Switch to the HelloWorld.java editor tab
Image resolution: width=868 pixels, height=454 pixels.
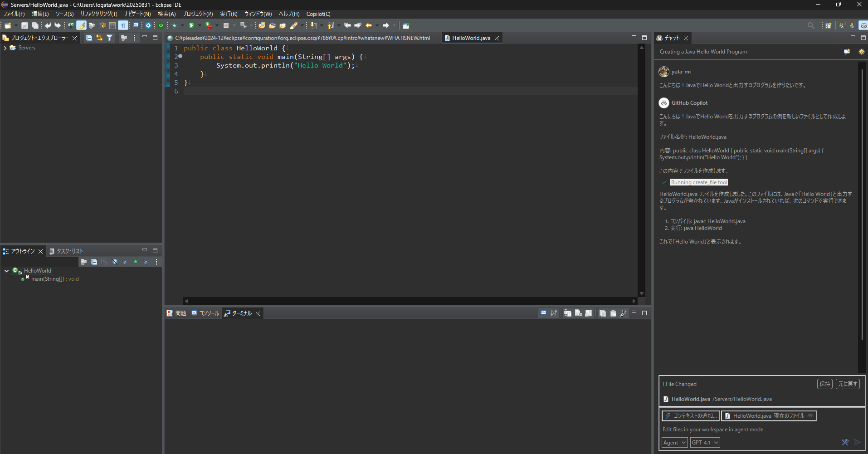point(472,38)
